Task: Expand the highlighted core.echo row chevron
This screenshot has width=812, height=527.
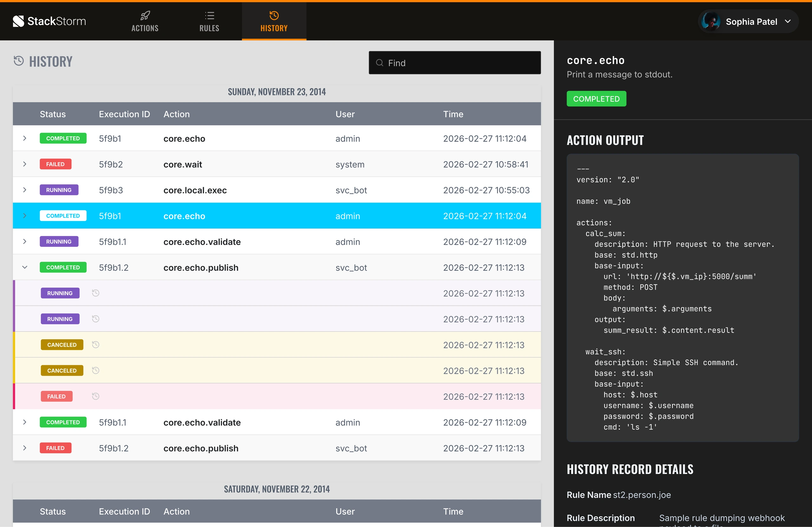Action: (24, 216)
